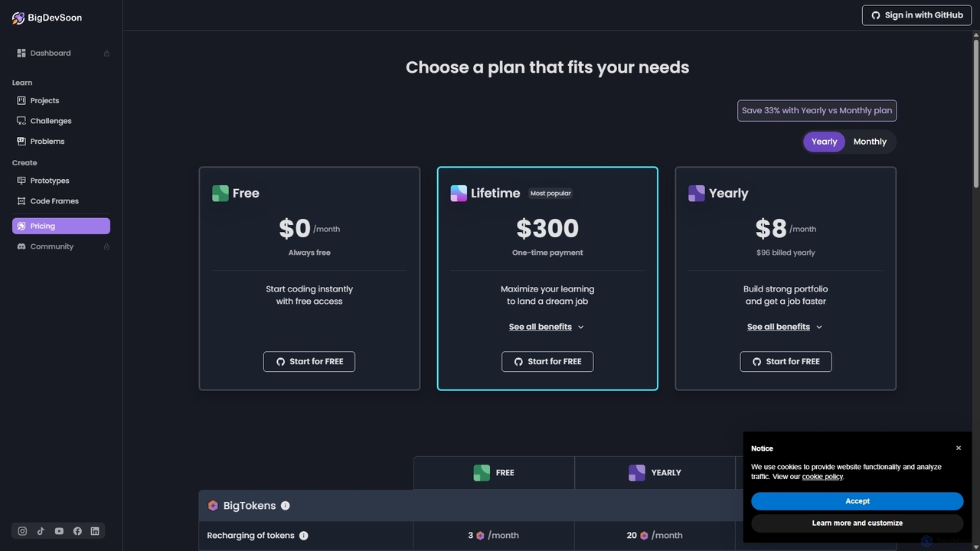Expand See all benefits under Lifetime
980x551 pixels.
(547, 327)
